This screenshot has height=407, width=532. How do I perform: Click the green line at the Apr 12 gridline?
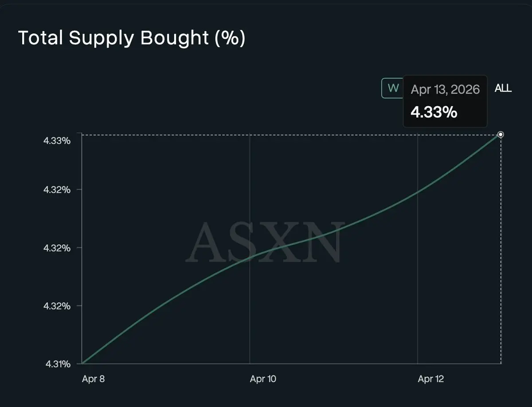click(418, 191)
